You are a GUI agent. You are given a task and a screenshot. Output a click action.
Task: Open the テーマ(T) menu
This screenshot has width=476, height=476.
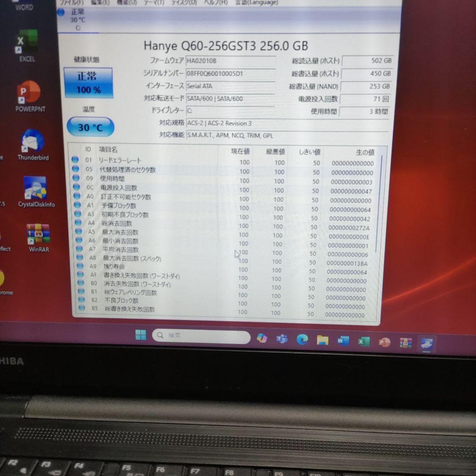155,2
